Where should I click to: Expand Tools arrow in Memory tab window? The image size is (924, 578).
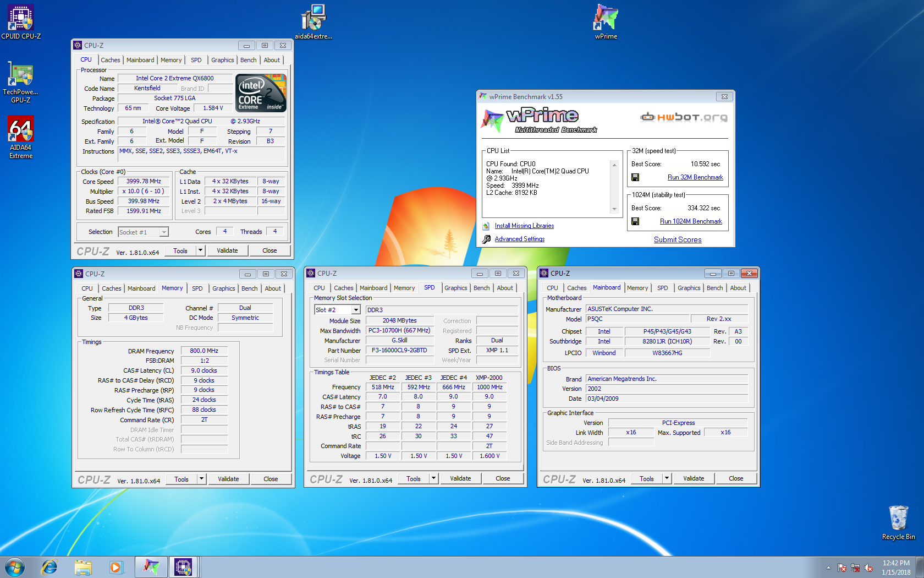click(x=202, y=479)
